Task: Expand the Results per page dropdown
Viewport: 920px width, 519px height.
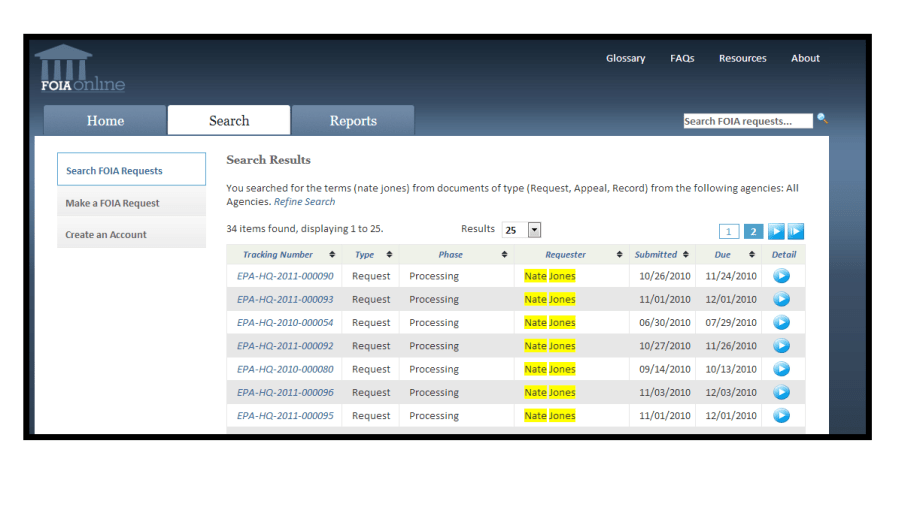Action: pyautogui.click(x=534, y=230)
